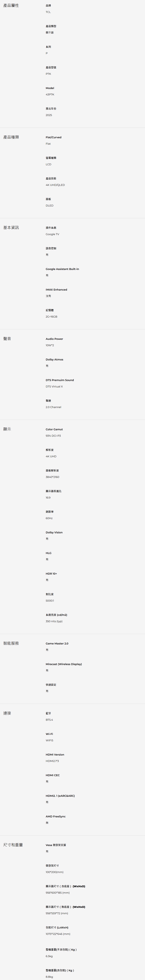This screenshot has height=980, width=145.
Task: Click the IMAX Enhanced label
Action: [56, 290]
